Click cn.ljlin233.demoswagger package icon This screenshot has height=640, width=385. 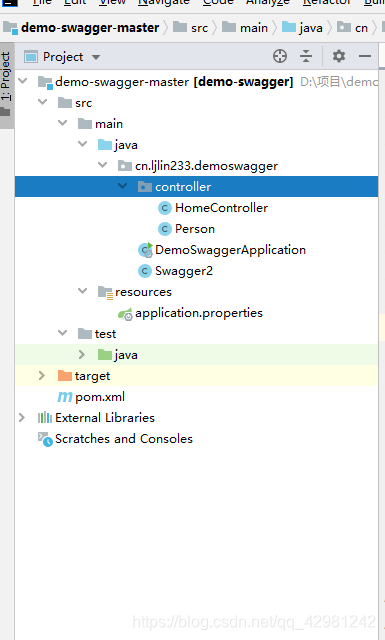(125, 166)
